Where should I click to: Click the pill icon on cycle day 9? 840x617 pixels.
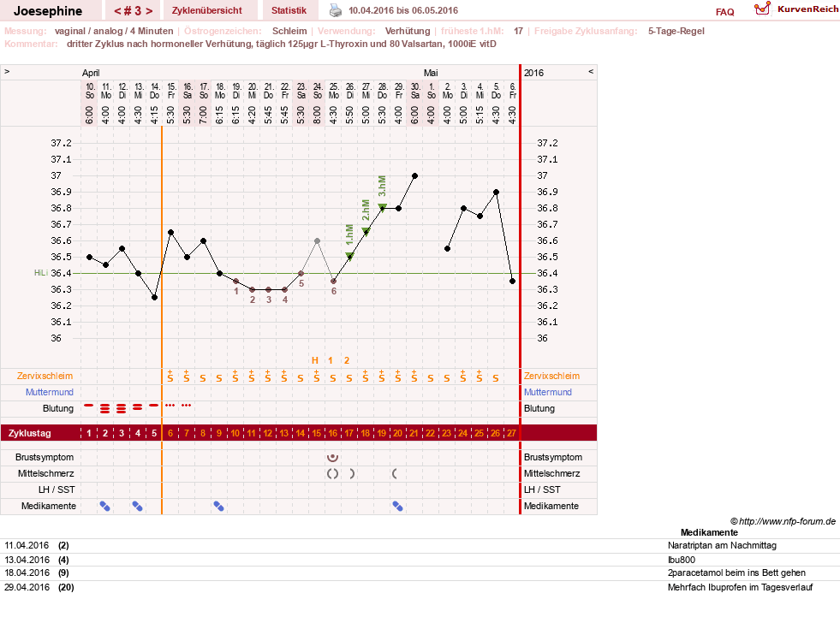[x=218, y=506]
